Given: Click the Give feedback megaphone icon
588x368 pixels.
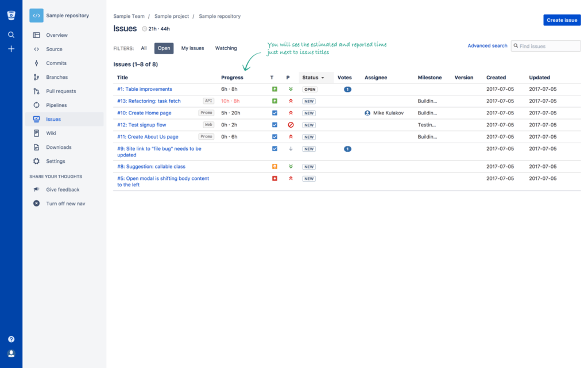Looking at the screenshot, I should coord(34,189).
